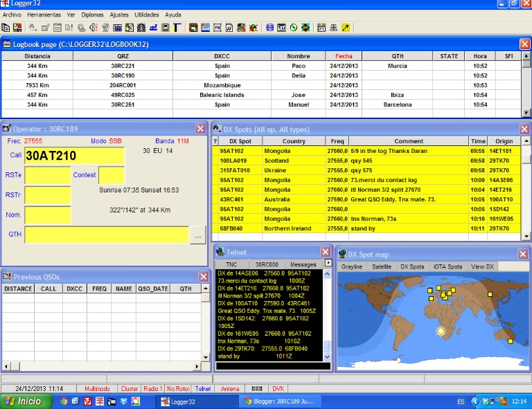This screenshot has height=409, width=532.
Task: Switch to the Grayline tab
Action: pyautogui.click(x=352, y=266)
